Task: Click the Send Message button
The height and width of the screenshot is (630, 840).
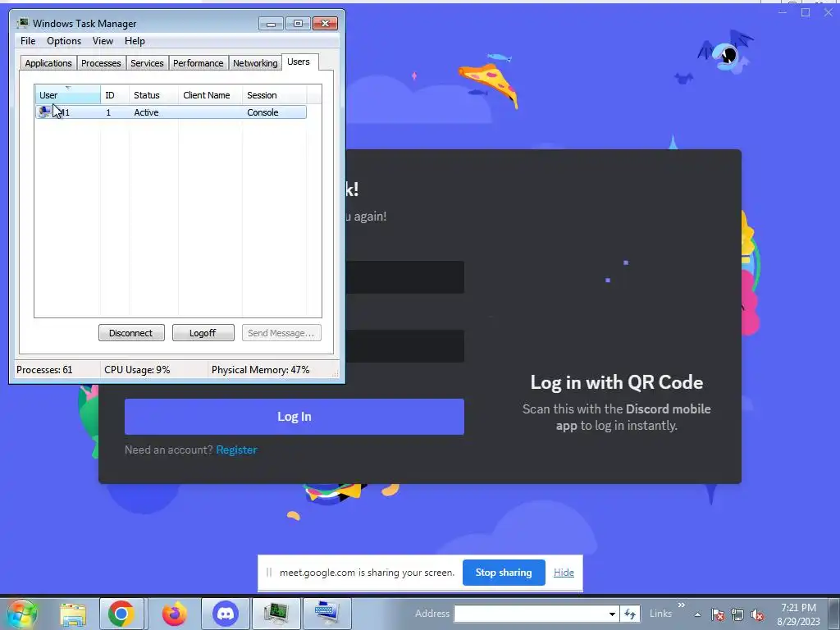Action: [281, 333]
